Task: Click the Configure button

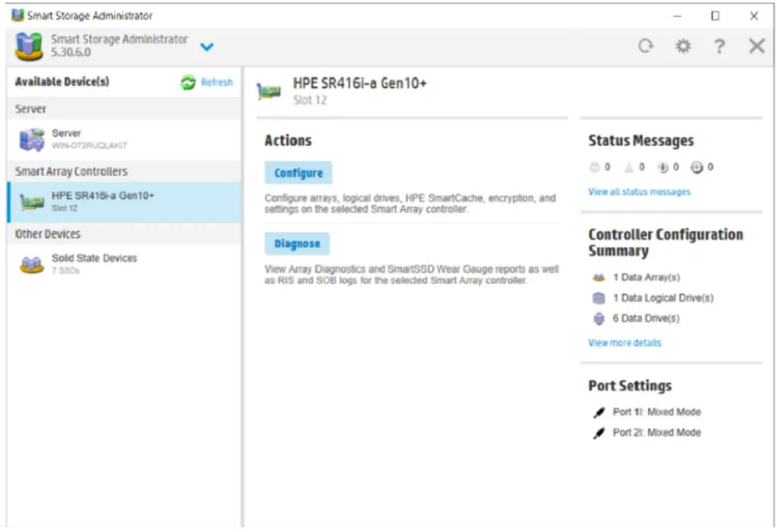Action: [298, 173]
